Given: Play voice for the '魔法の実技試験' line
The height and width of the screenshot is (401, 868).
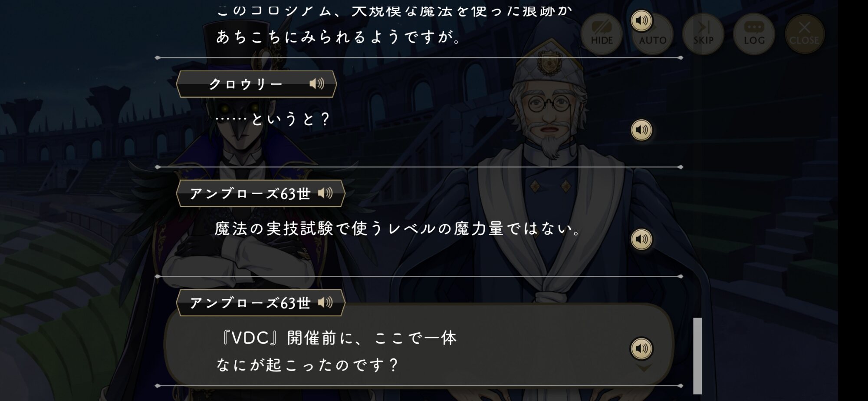Looking at the screenshot, I should click(641, 239).
